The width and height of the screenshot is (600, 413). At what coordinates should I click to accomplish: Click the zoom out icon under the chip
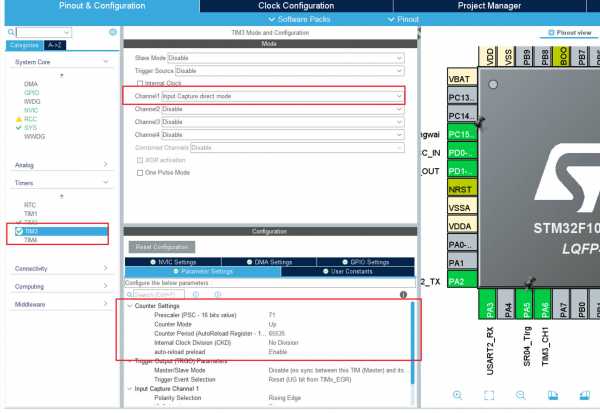tap(520, 395)
